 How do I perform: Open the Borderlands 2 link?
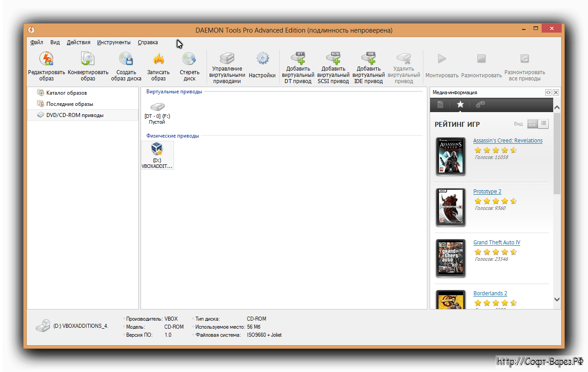[x=490, y=293]
